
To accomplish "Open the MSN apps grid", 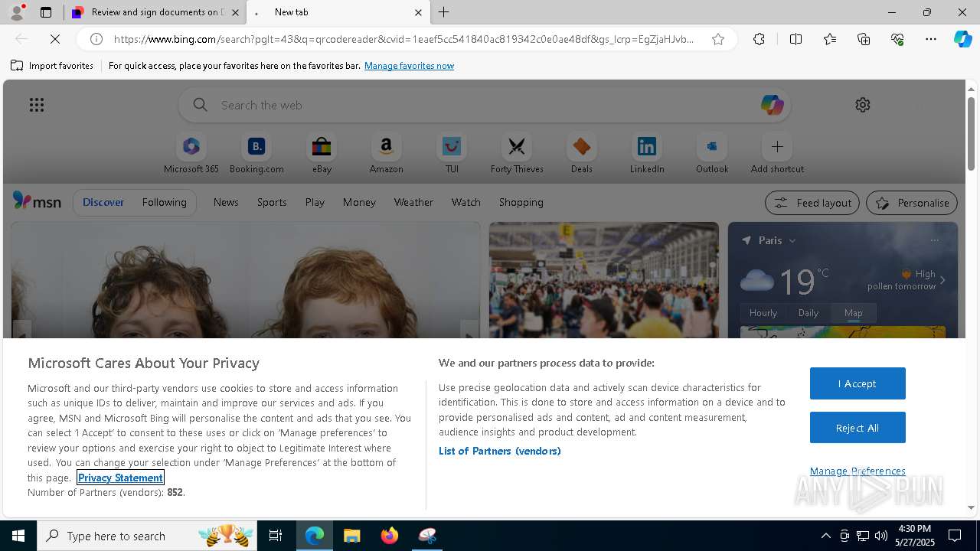I will [x=37, y=105].
